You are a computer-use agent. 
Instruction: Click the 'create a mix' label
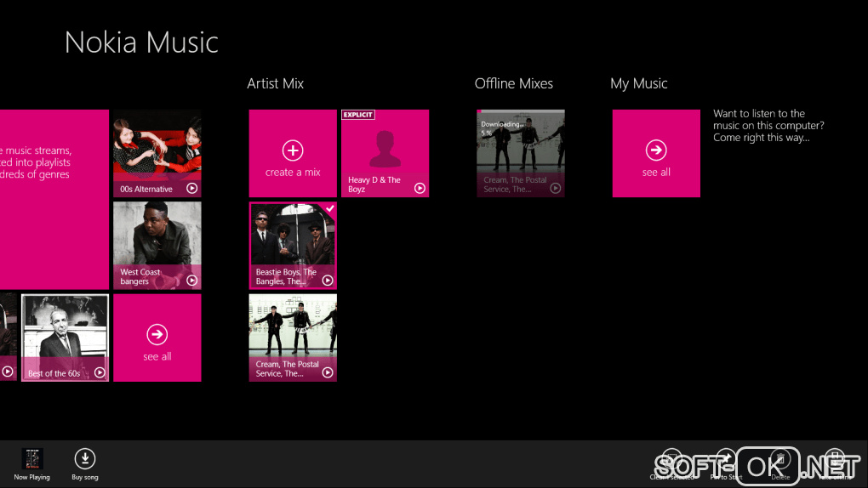(293, 172)
